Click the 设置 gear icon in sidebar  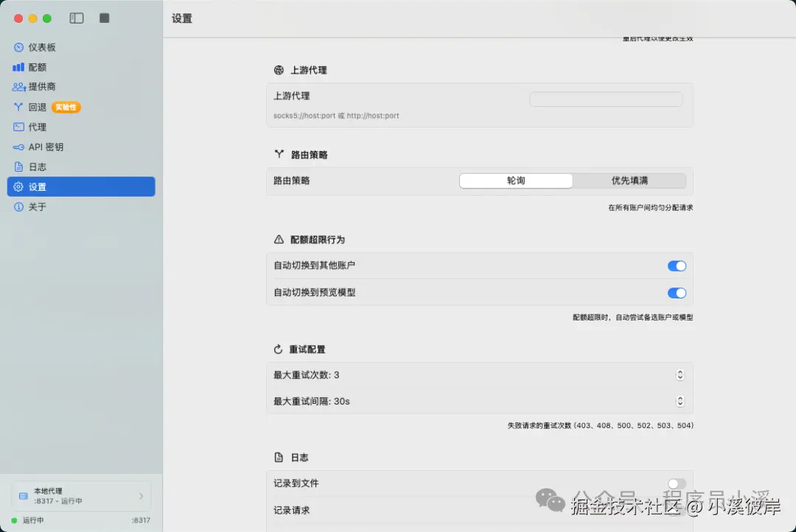(18, 187)
